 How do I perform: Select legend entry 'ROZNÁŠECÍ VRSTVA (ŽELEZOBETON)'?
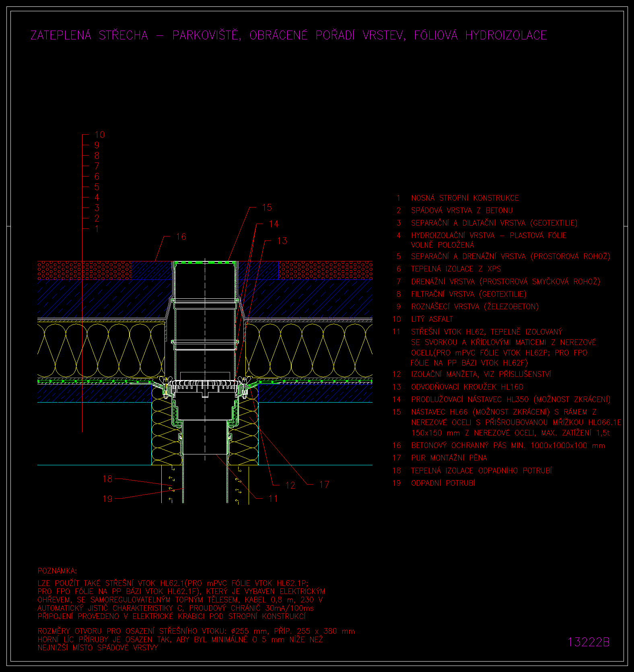click(x=475, y=306)
